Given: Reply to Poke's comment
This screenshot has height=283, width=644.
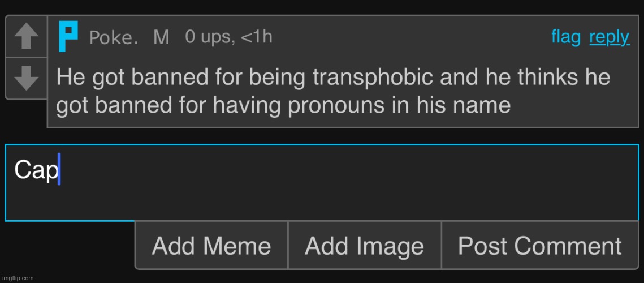Looking at the screenshot, I should 609,38.
